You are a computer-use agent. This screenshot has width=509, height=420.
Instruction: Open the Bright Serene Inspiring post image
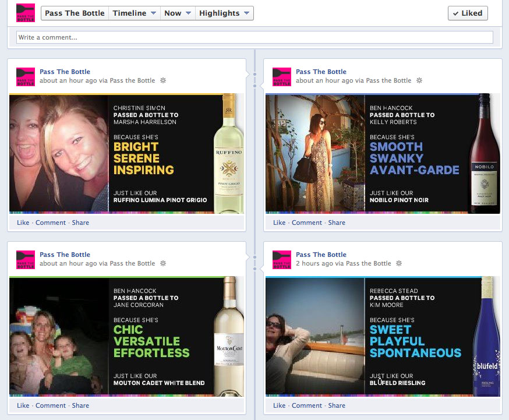pos(126,154)
